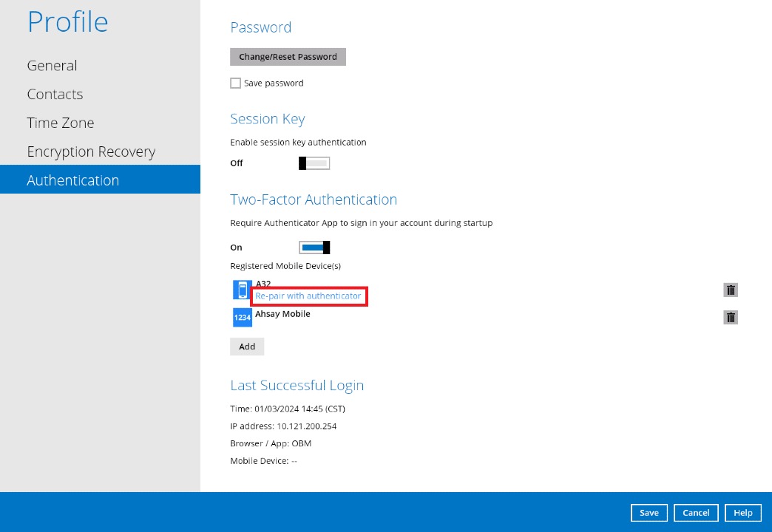Cancel the profile changes
772x532 pixels.
point(696,513)
